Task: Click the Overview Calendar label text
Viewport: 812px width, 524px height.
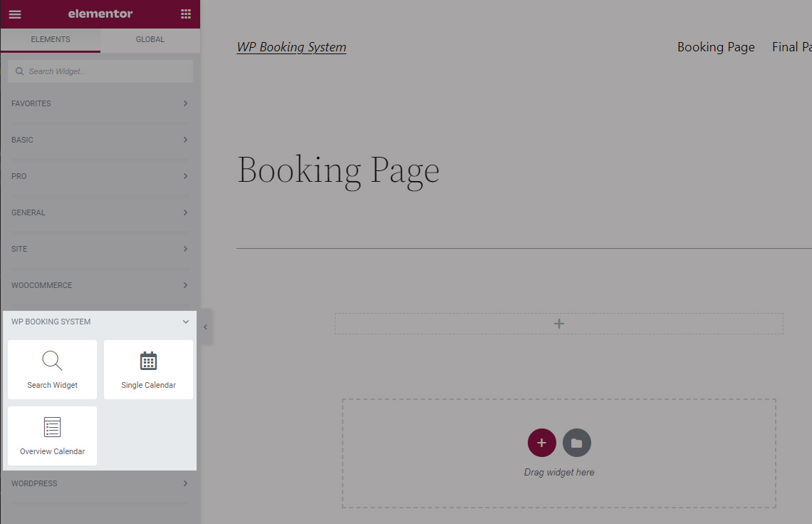Action: (52, 451)
